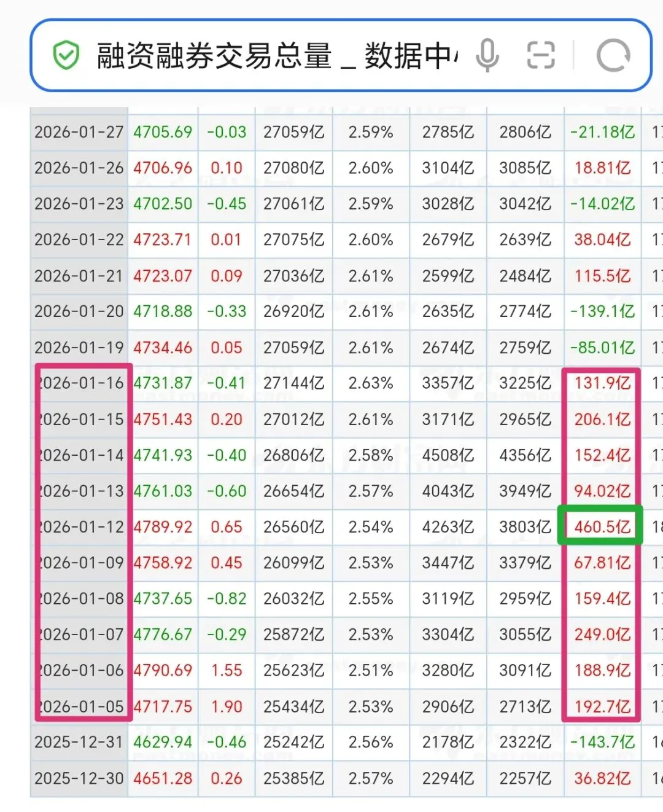Tap the green security shield icon
663x812 pixels.
pyautogui.click(x=66, y=56)
